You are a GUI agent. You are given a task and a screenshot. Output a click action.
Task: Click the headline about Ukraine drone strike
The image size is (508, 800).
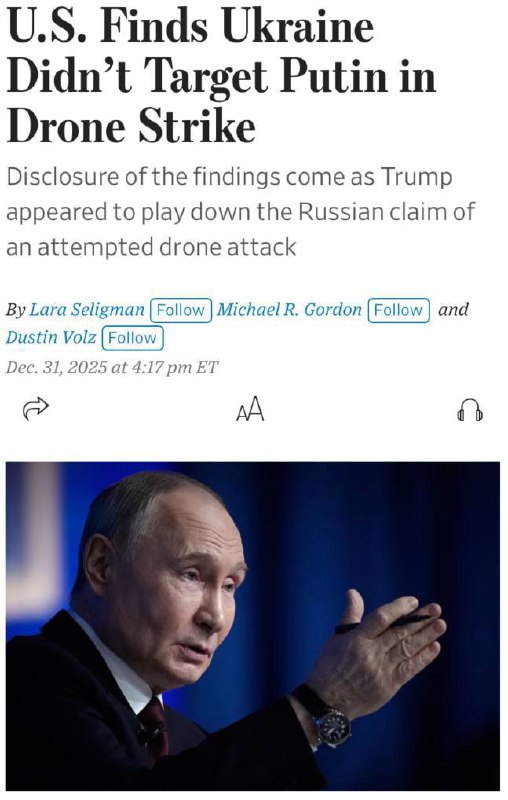pos(221,76)
